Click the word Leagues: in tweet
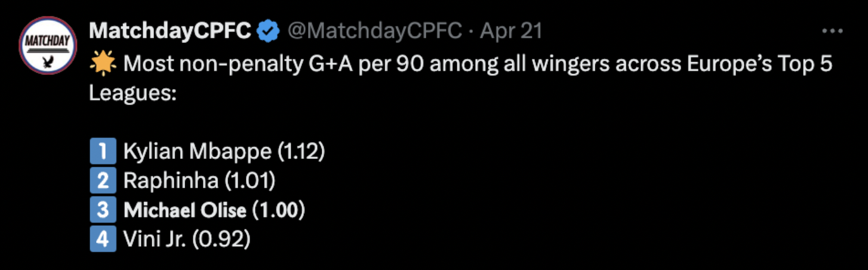Screen dimensions: 868x270 133,93
